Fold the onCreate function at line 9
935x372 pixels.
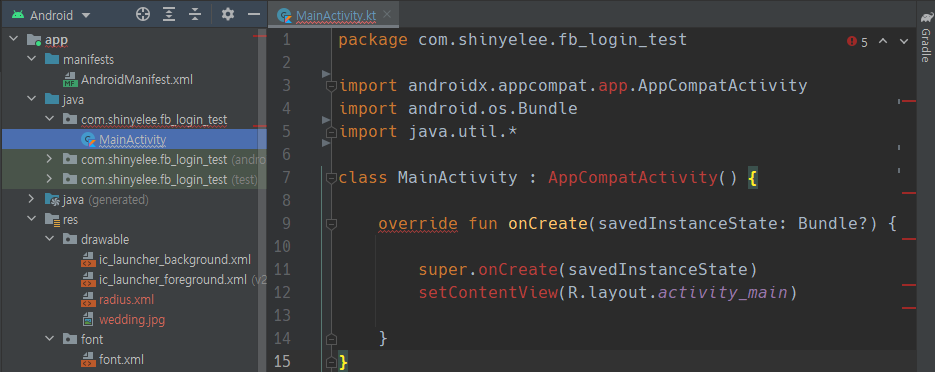[331, 224]
